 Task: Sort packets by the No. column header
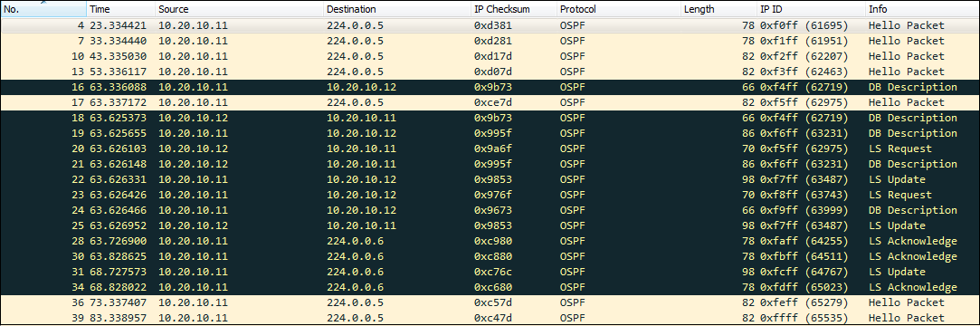(43, 9)
